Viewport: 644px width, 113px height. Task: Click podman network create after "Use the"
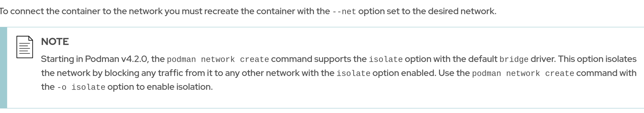(523, 73)
